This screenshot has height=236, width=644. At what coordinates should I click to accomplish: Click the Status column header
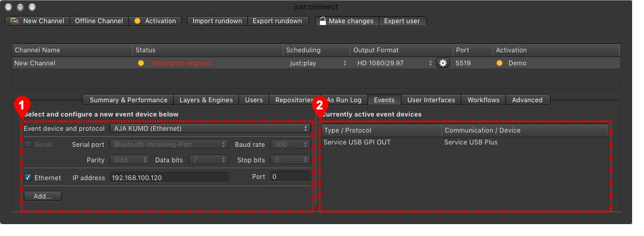click(208, 50)
